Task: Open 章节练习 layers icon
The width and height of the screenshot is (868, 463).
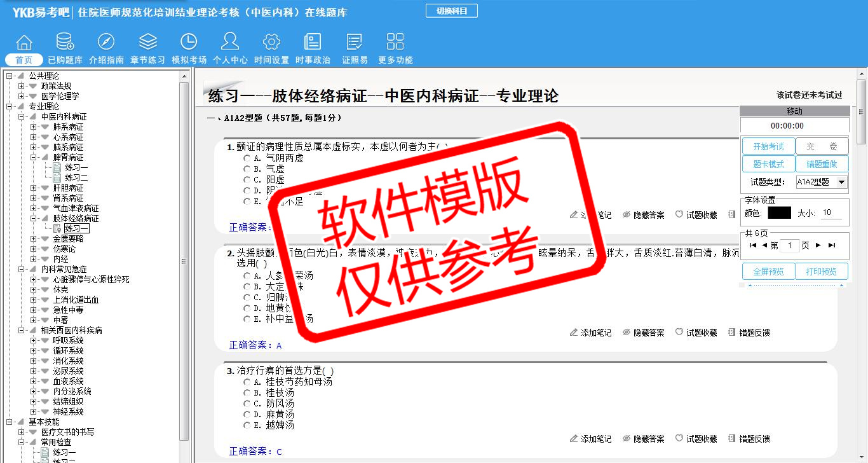Action: pyautogui.click(x=148, y=42)
